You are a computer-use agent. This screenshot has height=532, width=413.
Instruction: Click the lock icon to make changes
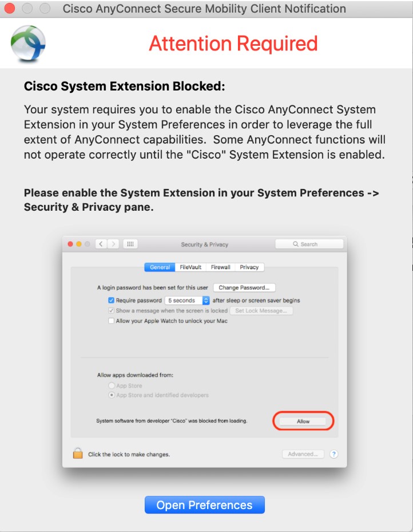tap(78, 454)
